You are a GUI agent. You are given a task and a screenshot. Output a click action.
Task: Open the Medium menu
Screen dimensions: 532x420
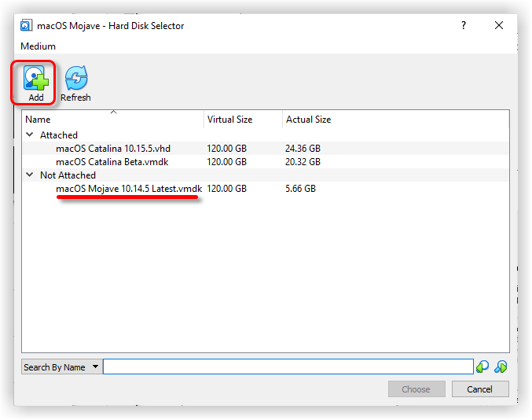tap(38, 46)
